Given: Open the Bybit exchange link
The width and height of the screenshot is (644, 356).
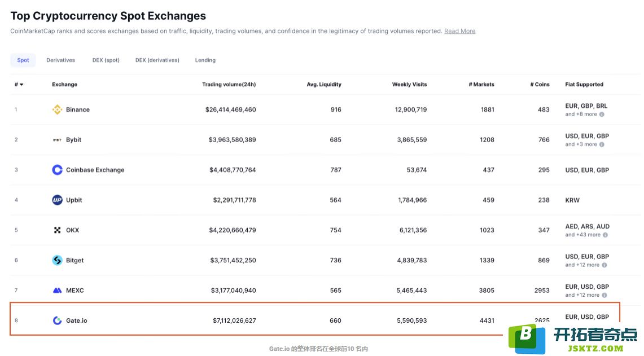Looking at the screenshot, I should 73,139.
